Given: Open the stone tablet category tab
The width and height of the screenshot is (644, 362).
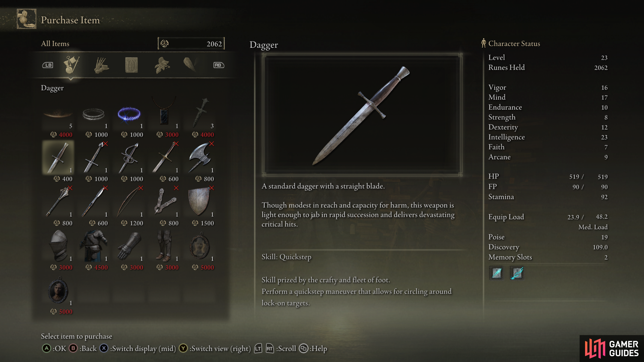Looking at the screenshot, I should (x=131, y=65).
